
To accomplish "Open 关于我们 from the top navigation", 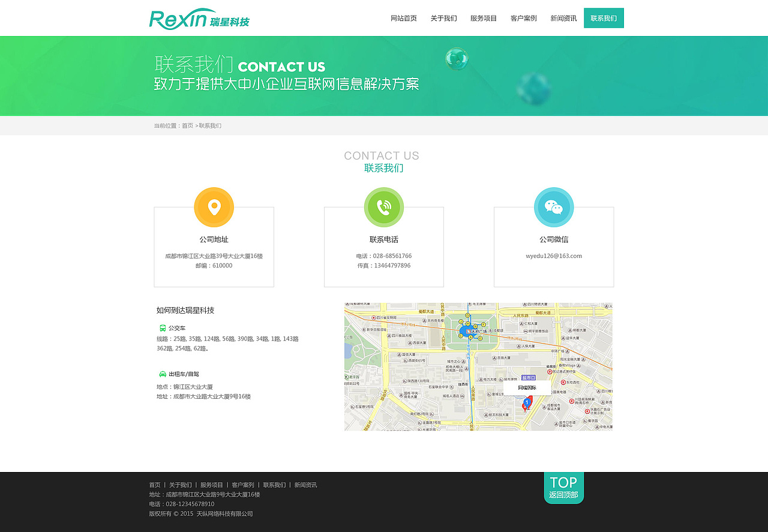I will click(x=444, y=18).
